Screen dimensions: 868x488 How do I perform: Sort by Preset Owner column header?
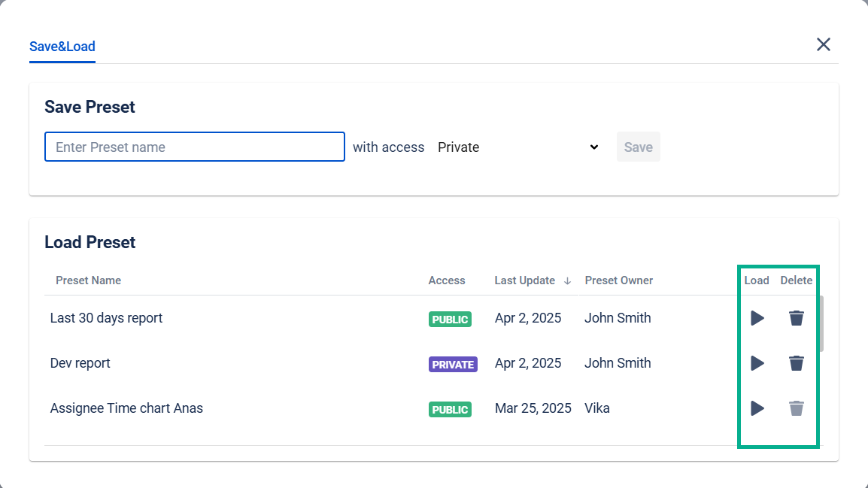[x=619, y=280]
